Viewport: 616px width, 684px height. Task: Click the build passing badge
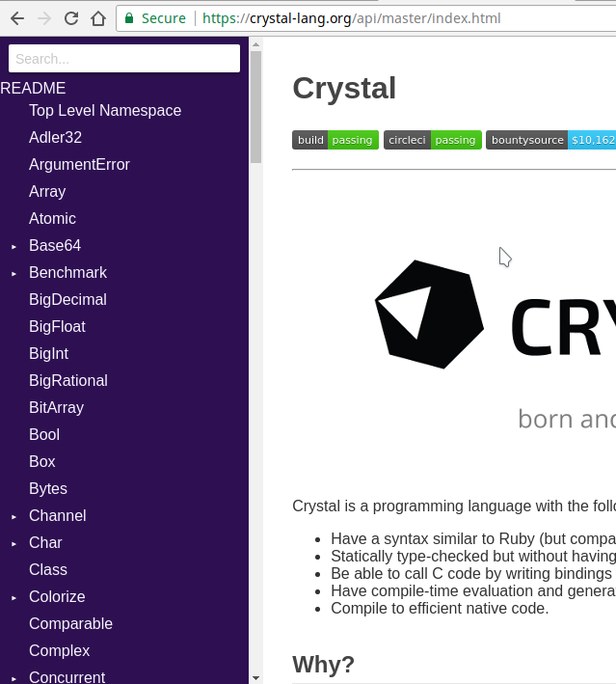click(x=335, y=140)
